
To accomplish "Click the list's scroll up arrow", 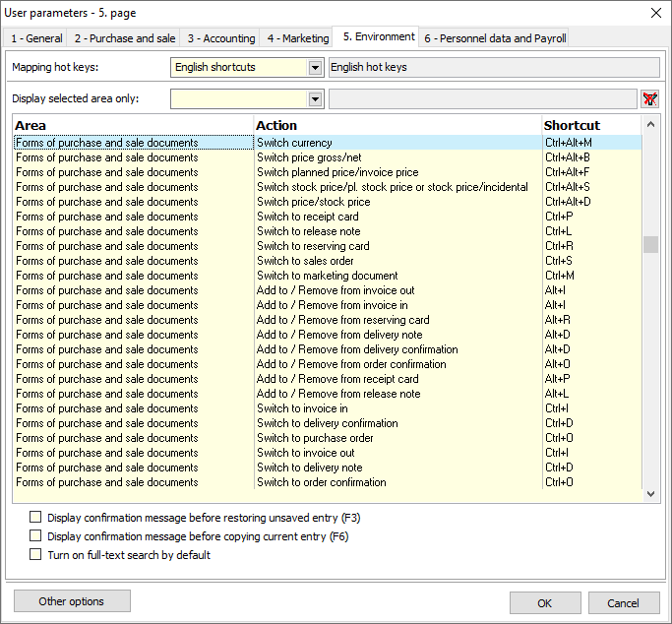I will [x=650, y=125].
